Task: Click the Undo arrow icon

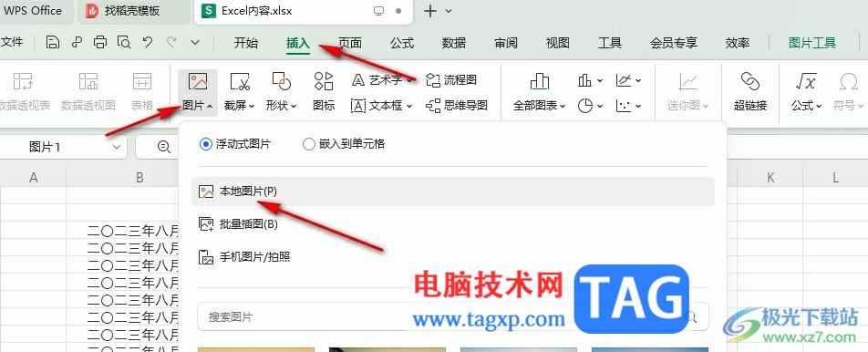Action: (x=148, y=43)
